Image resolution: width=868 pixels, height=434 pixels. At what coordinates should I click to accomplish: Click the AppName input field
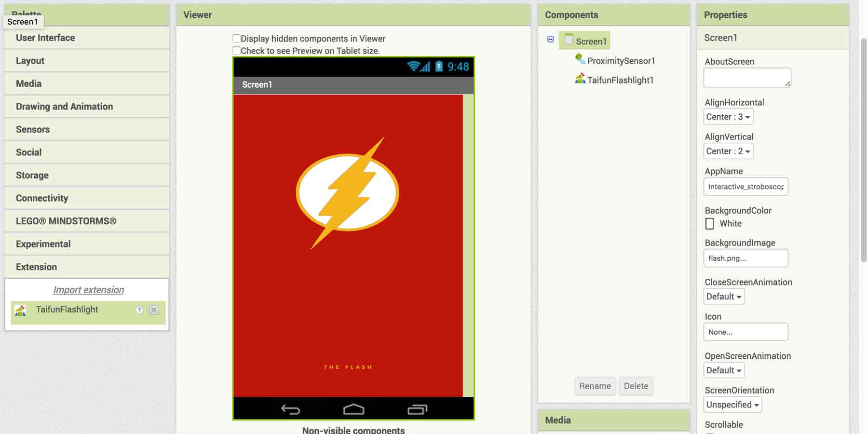[x=746, y=187]
